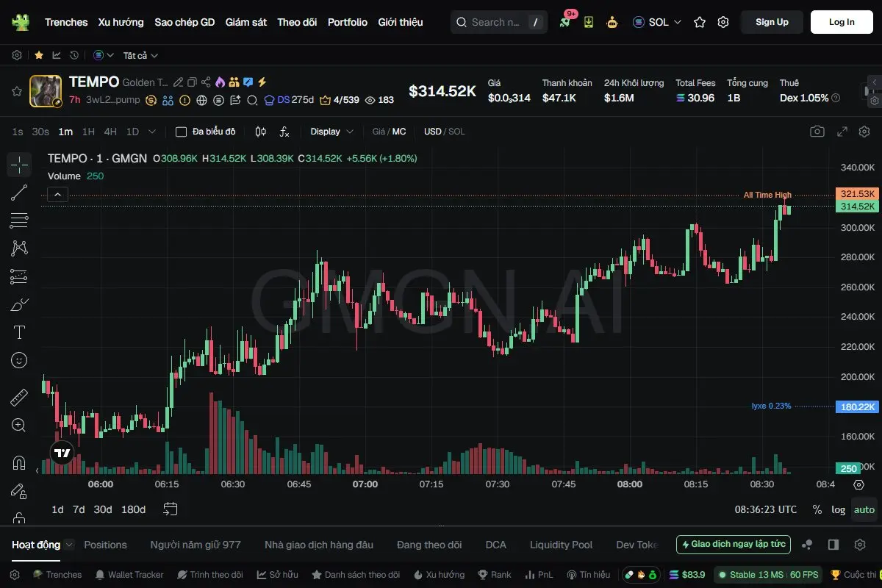The image size is (882, 588).
Task: Select the crosshair cursor tool
Action: pos(19,165)
